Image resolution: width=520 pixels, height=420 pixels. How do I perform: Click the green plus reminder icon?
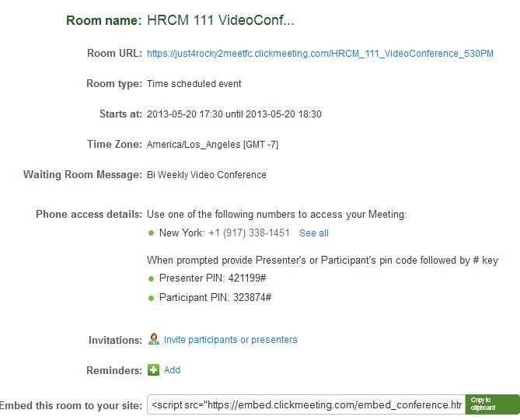coord(153,370)
